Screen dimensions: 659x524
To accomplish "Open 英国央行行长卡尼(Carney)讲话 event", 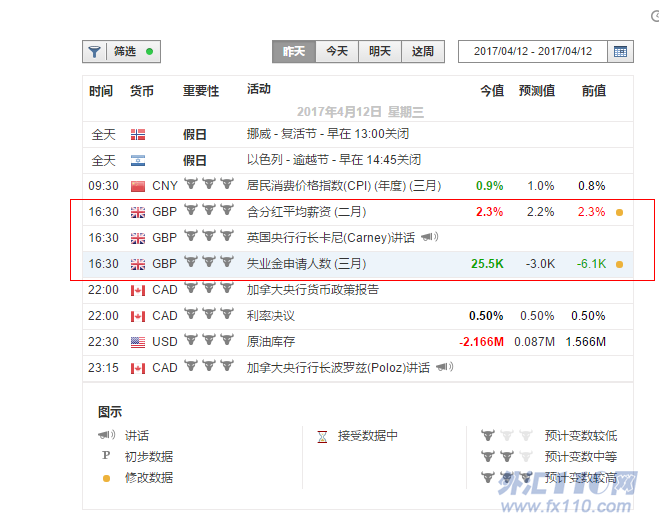I will [x=331, y=237].
